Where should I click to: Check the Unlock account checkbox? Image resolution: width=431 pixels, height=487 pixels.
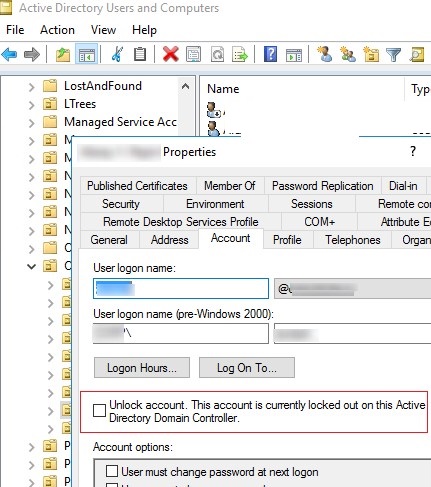(x=99, y=411)
